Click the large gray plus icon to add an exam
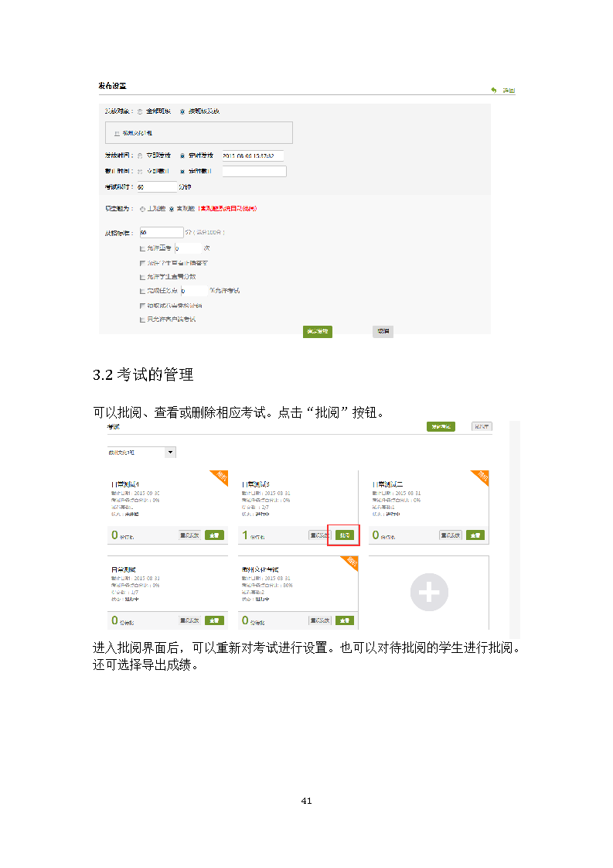 [429, 593]
